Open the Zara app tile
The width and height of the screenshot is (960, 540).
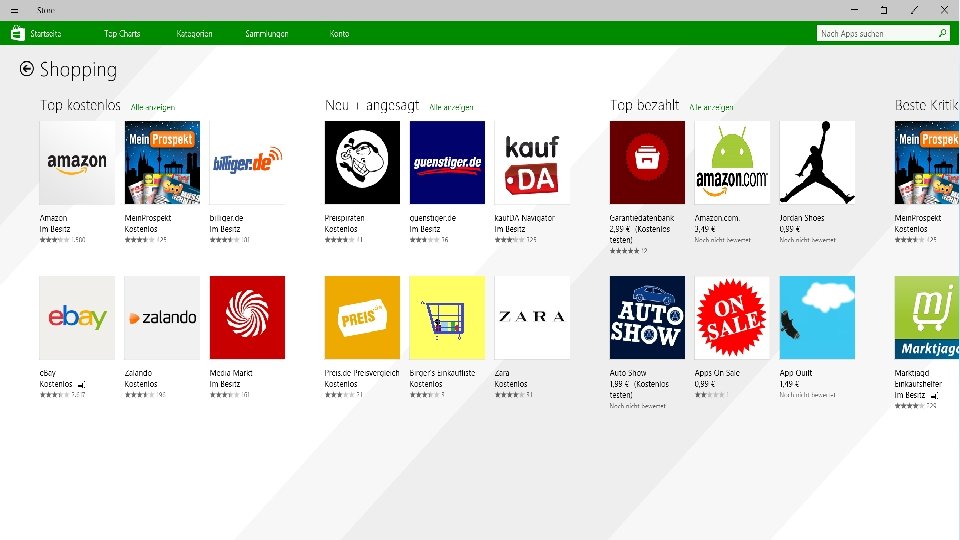click(532, 317)
